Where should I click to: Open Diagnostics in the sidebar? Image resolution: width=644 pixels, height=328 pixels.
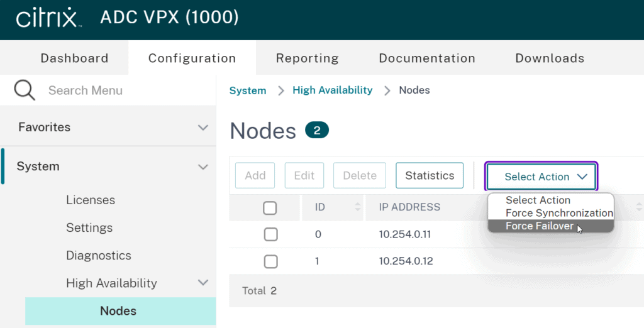click(x=99, y=255)
